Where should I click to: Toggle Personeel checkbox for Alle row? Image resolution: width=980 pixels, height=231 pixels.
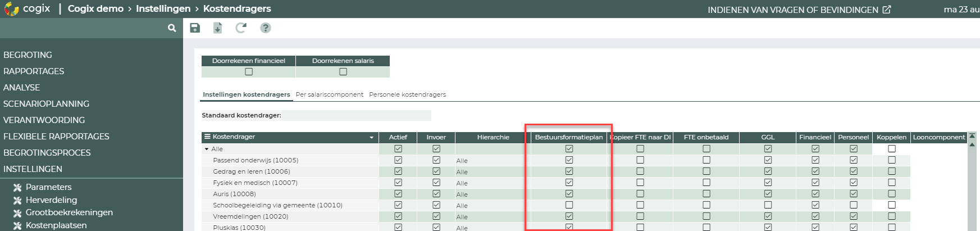pyautogui.click(x=854, y=149)
